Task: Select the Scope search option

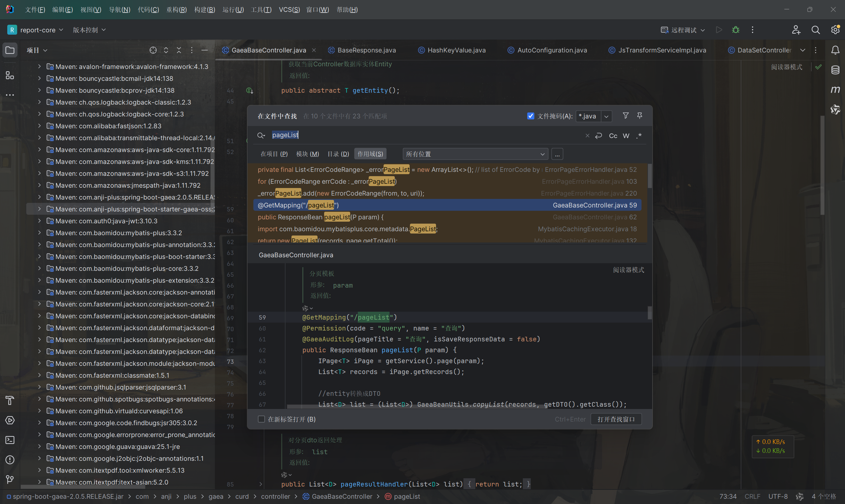Action: [x=370, y=154]
